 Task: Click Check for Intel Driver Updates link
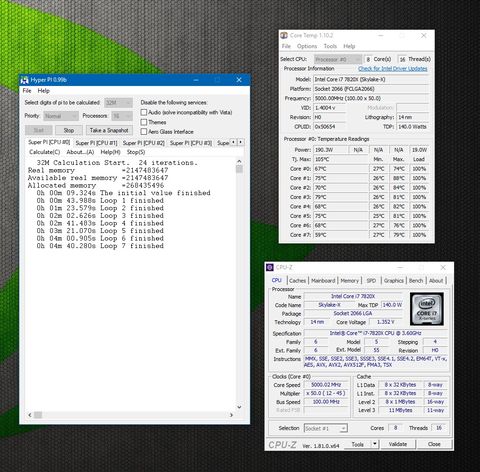pos(393,69)
